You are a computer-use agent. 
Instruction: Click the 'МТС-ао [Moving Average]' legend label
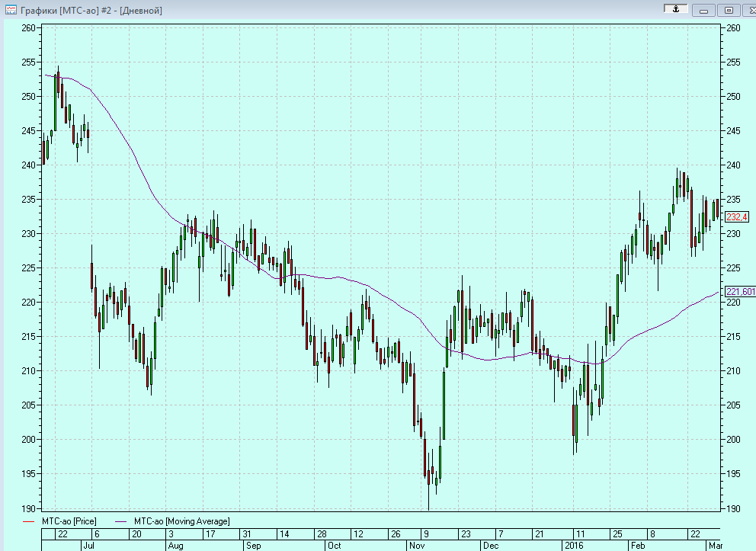coord(182,521)
